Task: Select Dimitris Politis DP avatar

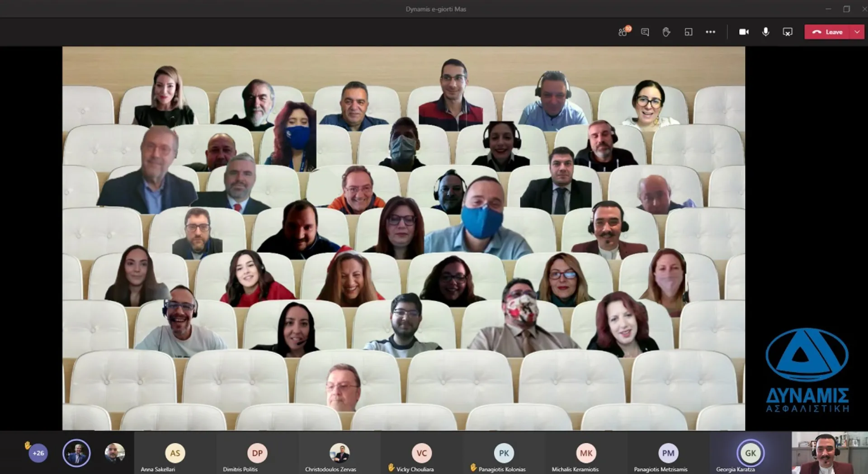Action: (257, 453)
